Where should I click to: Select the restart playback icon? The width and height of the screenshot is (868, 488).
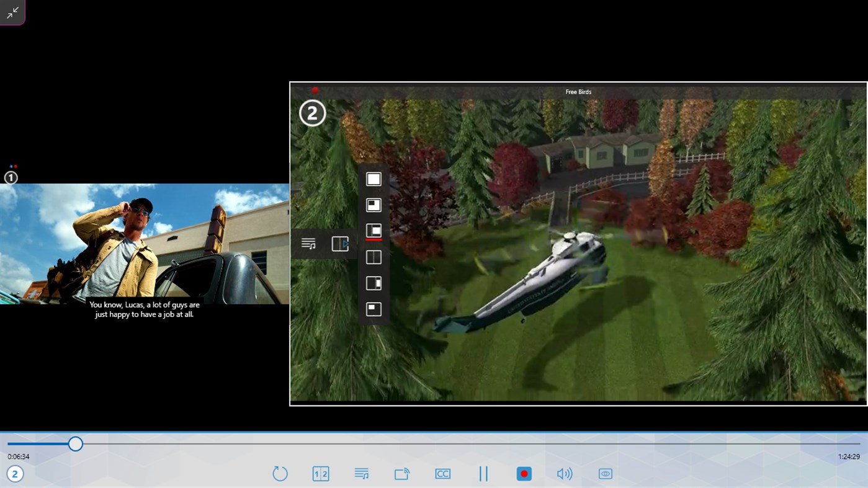[x=280, y=473]
